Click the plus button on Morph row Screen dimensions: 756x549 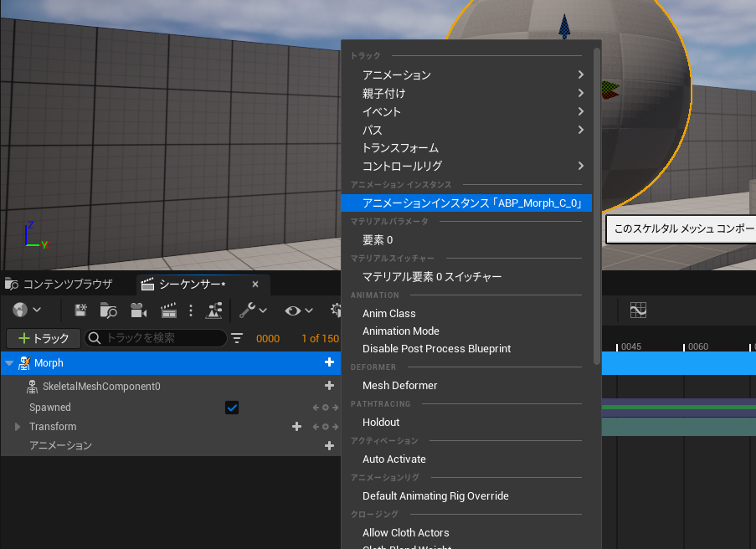pyautogui.click(x=329, y=362)
